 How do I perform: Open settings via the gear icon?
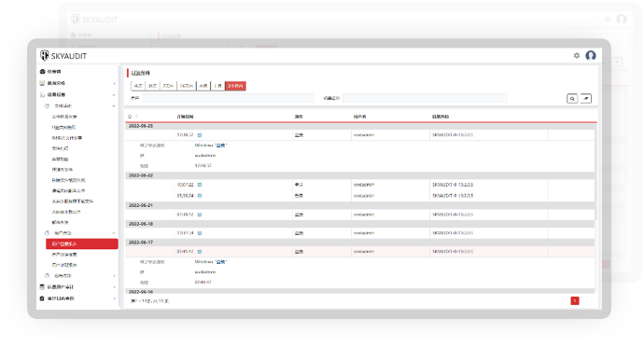pyautogui.click(x=576, y=55)
